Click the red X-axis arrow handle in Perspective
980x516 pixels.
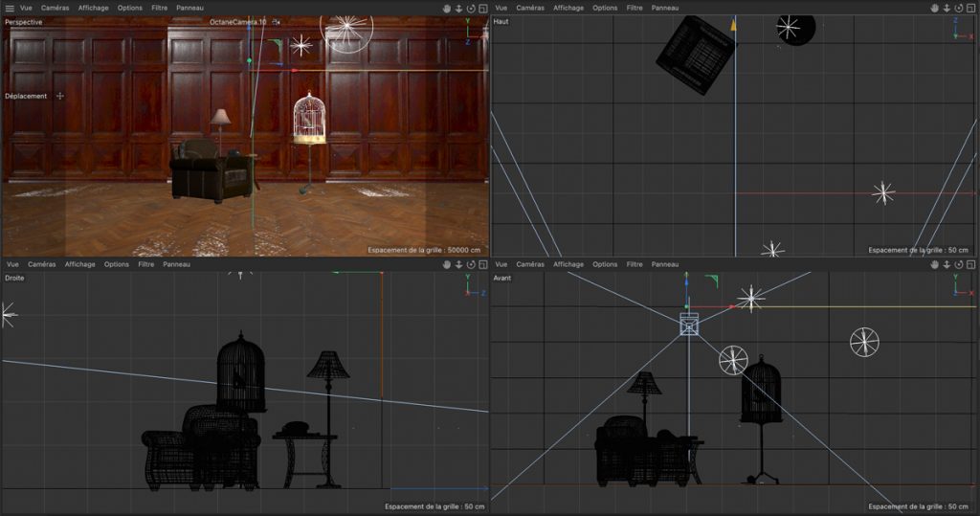pos(294,71)
